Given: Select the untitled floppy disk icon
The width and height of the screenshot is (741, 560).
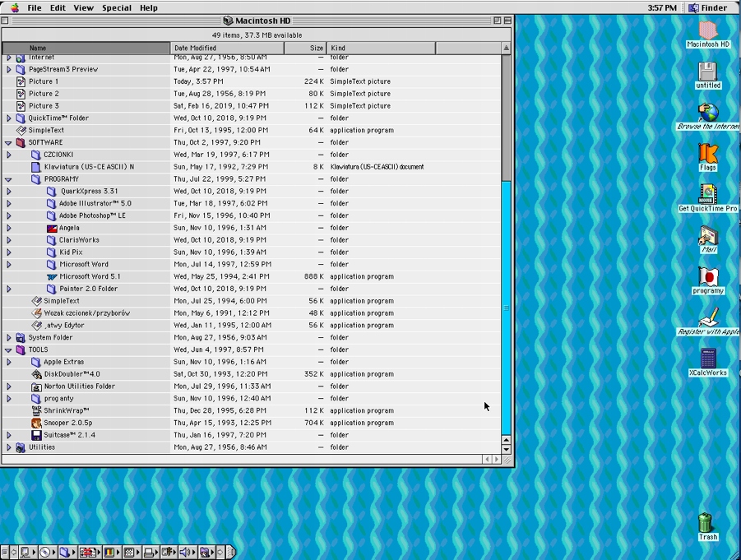Looking at the screenshot, I should click(707, 72).
